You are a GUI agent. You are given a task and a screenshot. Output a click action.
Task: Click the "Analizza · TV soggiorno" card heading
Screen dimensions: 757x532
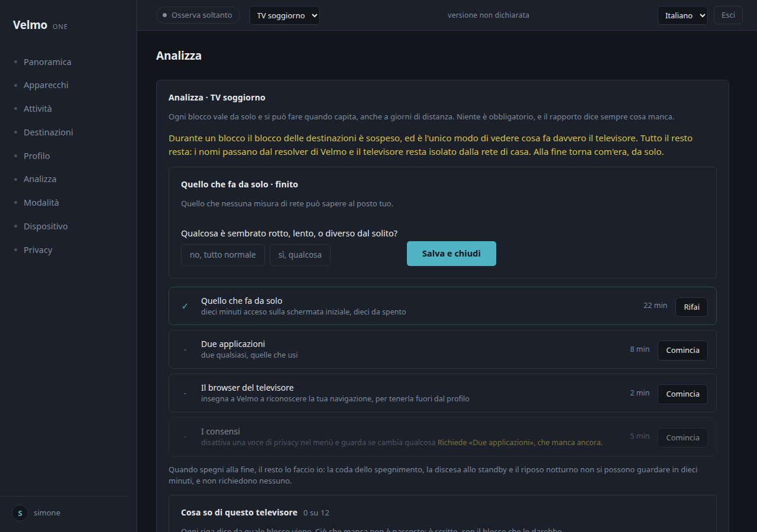pos(217,98)
